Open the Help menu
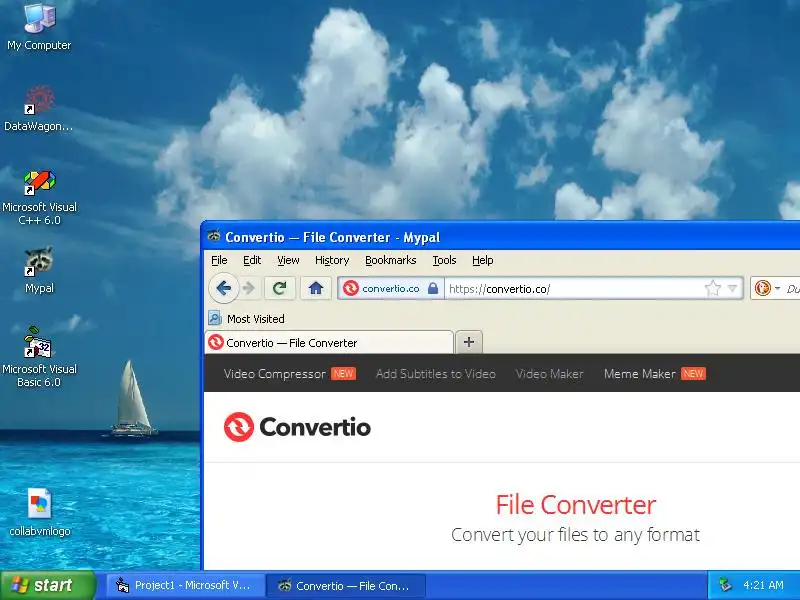 pyautogui.click(x=482, y=260)
